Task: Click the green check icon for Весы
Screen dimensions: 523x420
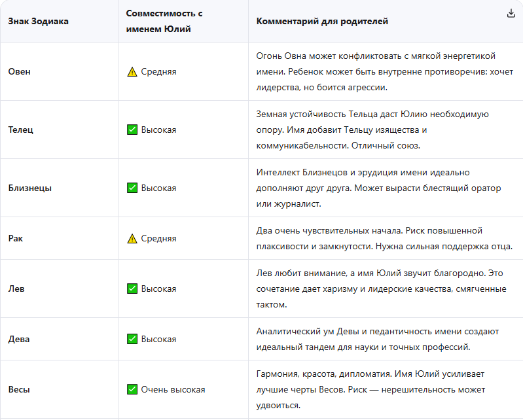Action: tap(132, 389)
